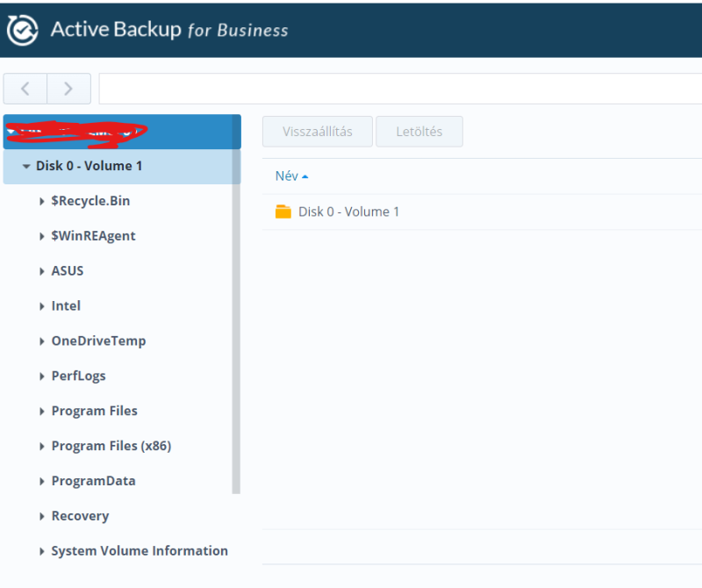Expand the $Recycle.Bin folder
The height and width of the screenshot is (588, 702).
(41, 202)
